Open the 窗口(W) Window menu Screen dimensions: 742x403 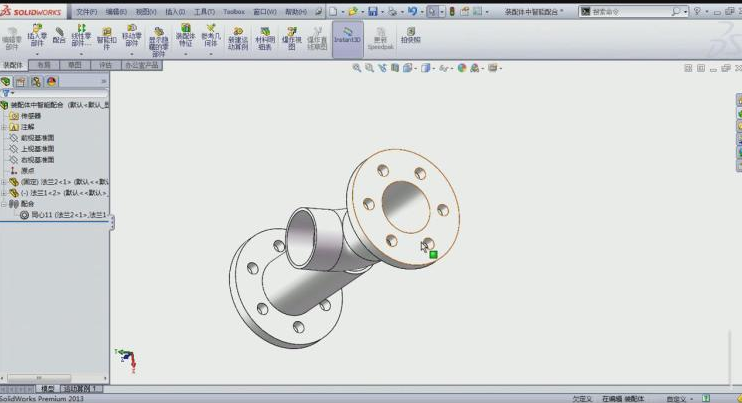tap(265, 11)
